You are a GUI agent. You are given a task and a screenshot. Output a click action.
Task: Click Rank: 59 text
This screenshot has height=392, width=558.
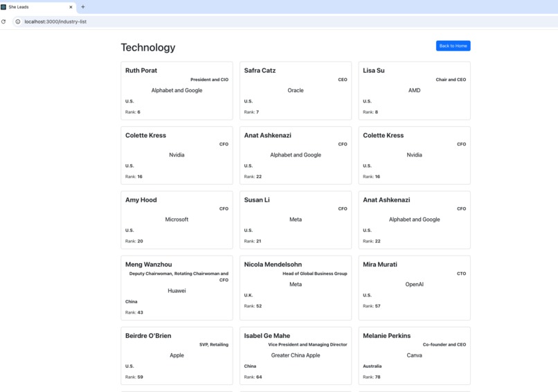(x=134, y=377)
